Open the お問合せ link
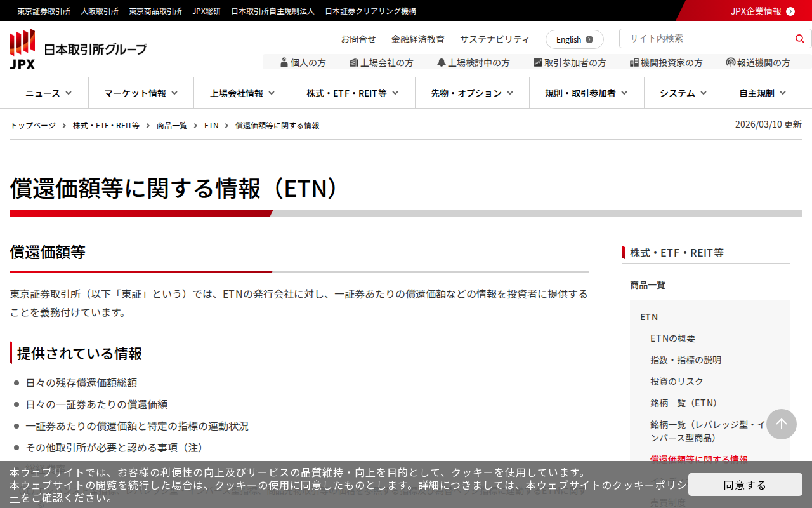Viewport: 812px width, 508px height. [x=358, y=39]
